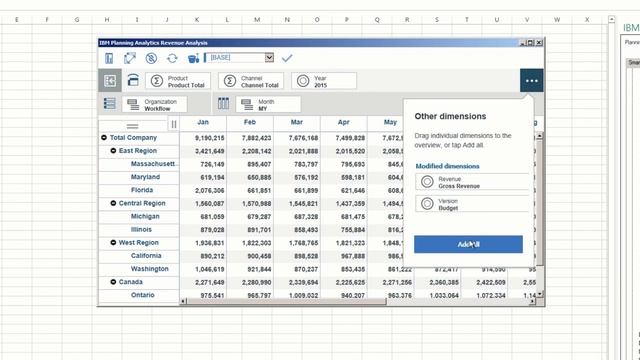Select the Florida row header
This screenshot has height=360, width=640.
[x=142, y=190]
